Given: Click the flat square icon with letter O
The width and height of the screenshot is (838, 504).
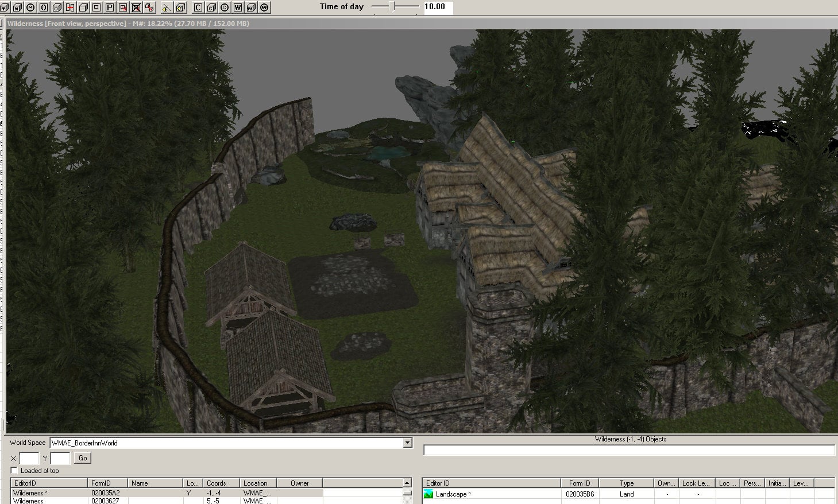Looking at the screenshot, I should click(43, 7).
